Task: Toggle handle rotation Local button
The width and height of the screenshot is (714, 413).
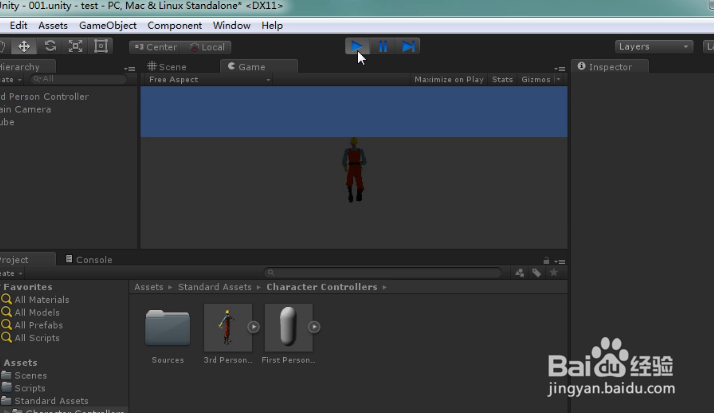Action: [x=206, y=47]
